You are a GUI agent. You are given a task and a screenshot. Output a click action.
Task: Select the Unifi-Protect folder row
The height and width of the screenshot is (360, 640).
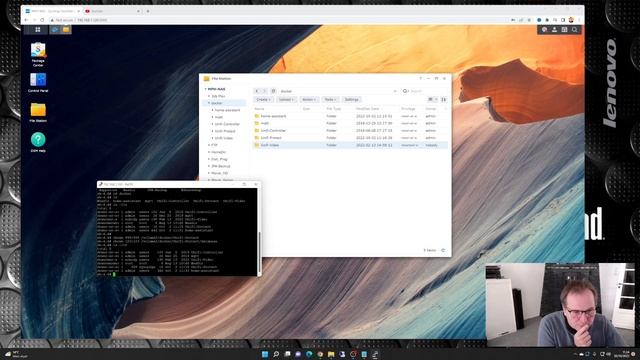tap(350, 138)
